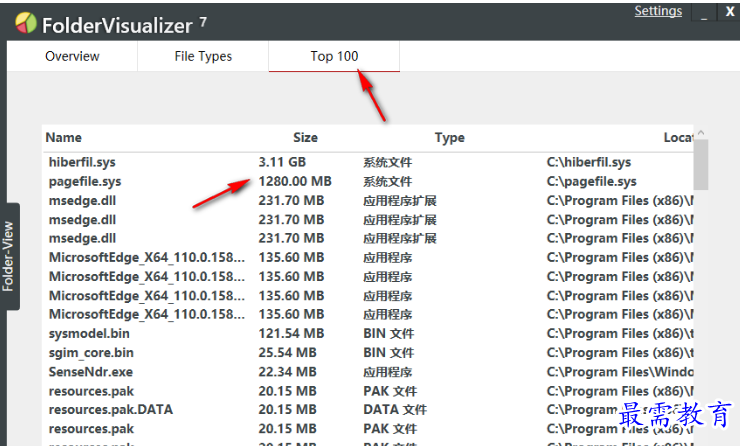Select the pagefile.sys file name
The width and height of the screenshot is (740, 446).
pyautogui.click(x=85, y=182)
